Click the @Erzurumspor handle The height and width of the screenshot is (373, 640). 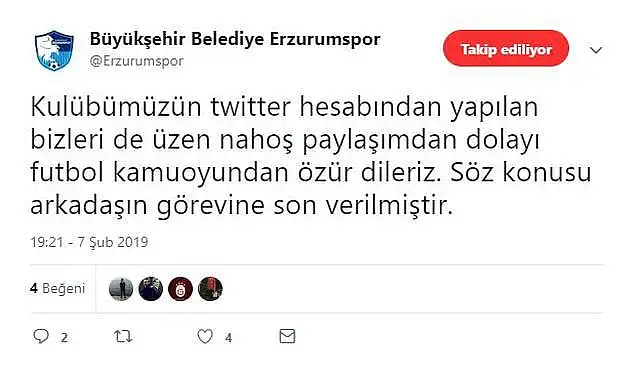(x=137, y=61)
